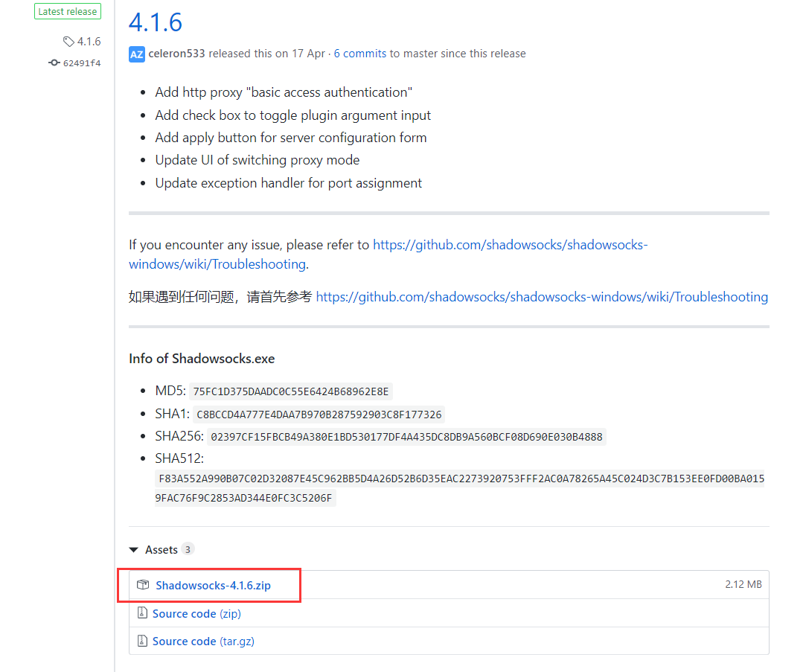Click 'Update UI of switching proxy mode'
The height and width of the screenshot is (672, 806).
click(x=258, y=160)
